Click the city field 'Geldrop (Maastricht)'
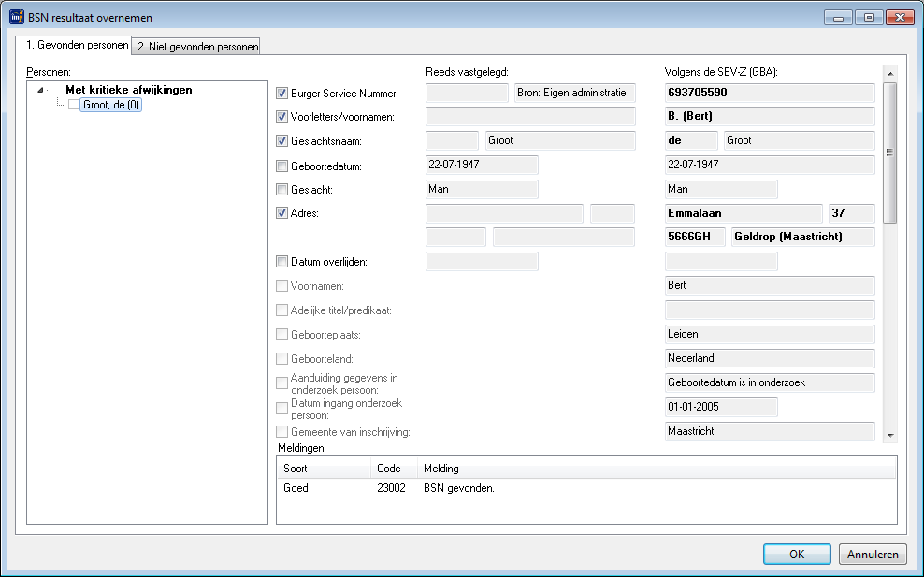 click(803, 237)
